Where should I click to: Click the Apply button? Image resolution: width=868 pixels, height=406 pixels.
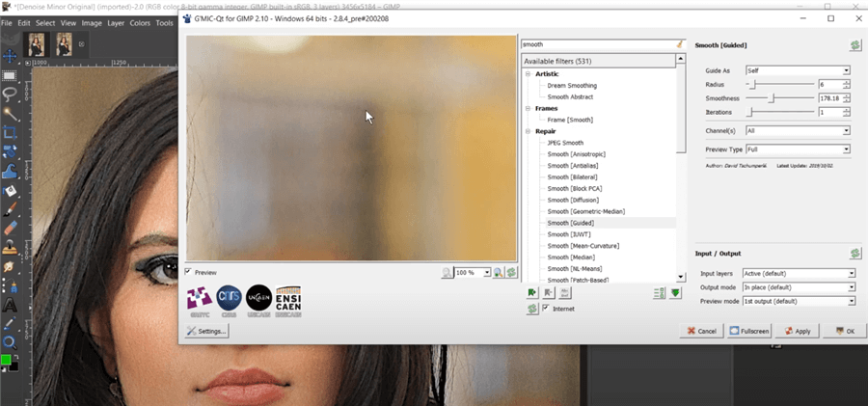click(797, 331)
